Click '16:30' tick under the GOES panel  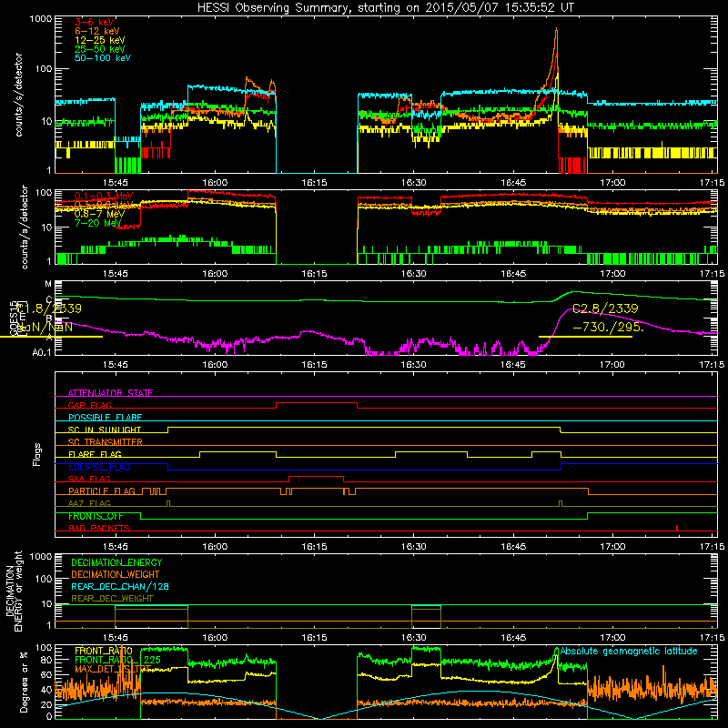pyautogui.click(x=413, y=365)
